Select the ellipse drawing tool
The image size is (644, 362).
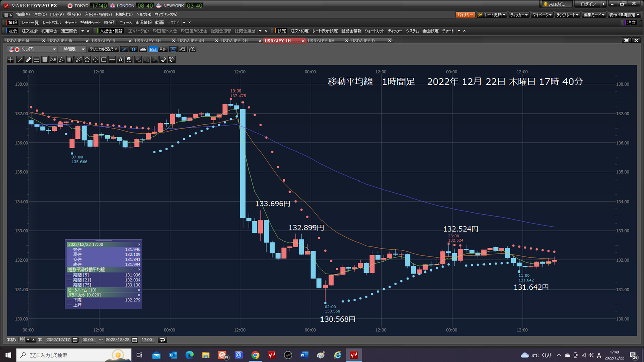point(95,60)
